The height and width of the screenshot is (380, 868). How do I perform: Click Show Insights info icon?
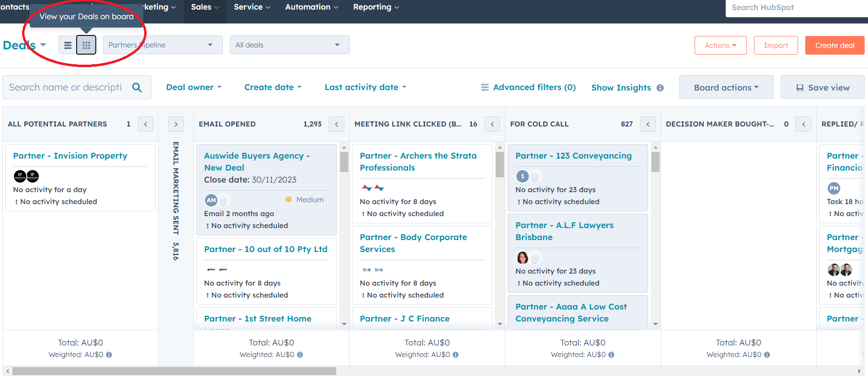[660, 88]
